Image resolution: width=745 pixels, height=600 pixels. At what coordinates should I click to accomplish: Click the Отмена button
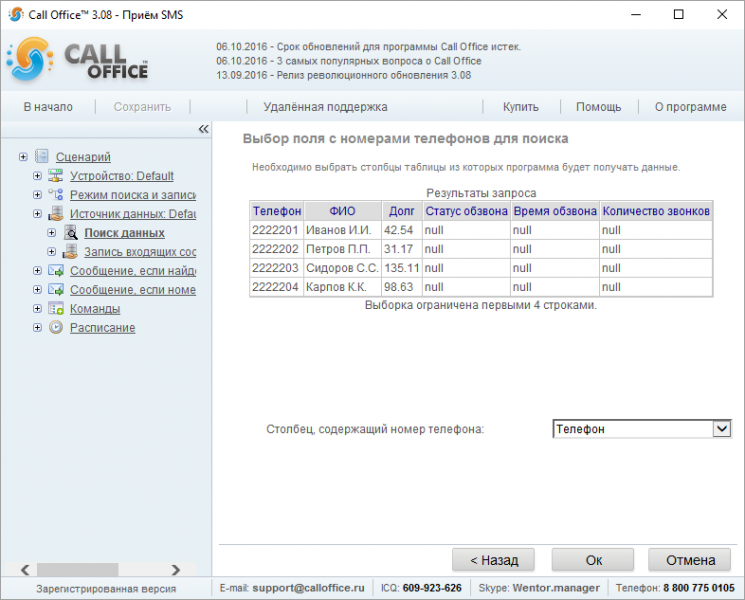[690, 560]
